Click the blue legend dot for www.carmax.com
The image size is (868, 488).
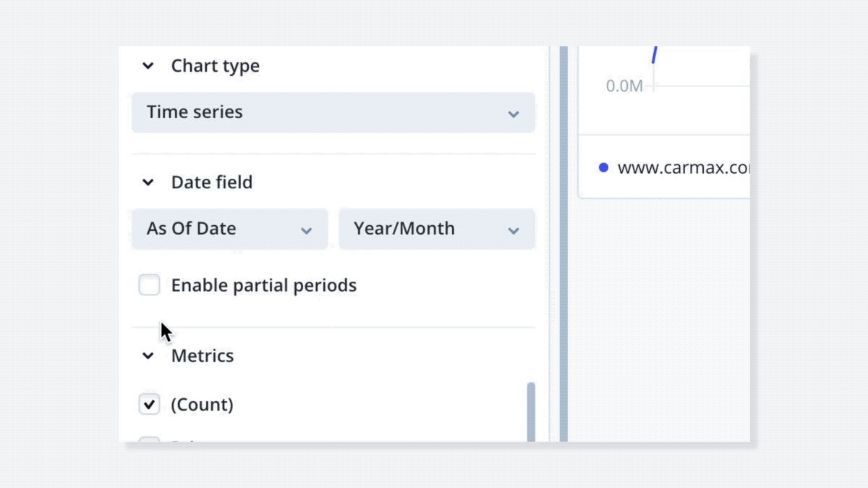click(604, 168)
